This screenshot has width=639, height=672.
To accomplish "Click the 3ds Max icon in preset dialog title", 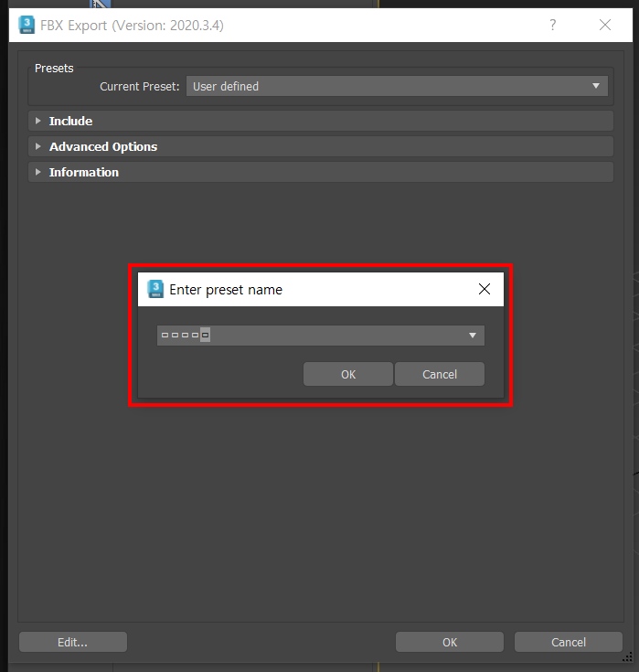I will tap(155, 289).
